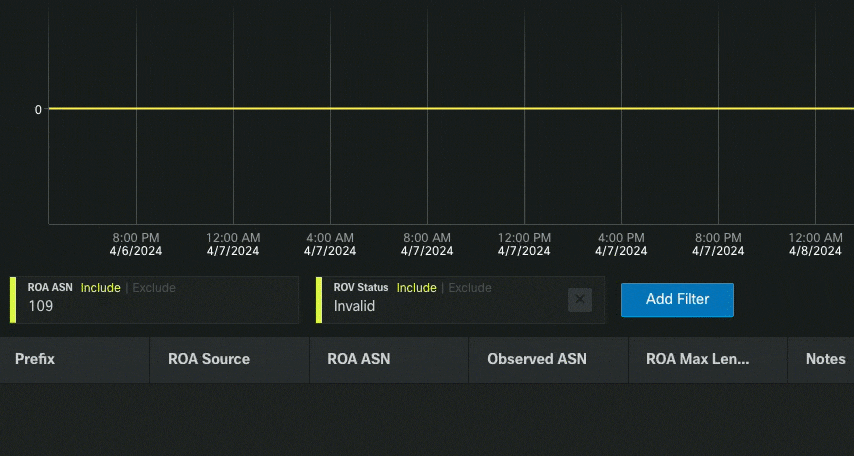Sort table by Observed ASN column
854x456 pixels.
point(536,359)
